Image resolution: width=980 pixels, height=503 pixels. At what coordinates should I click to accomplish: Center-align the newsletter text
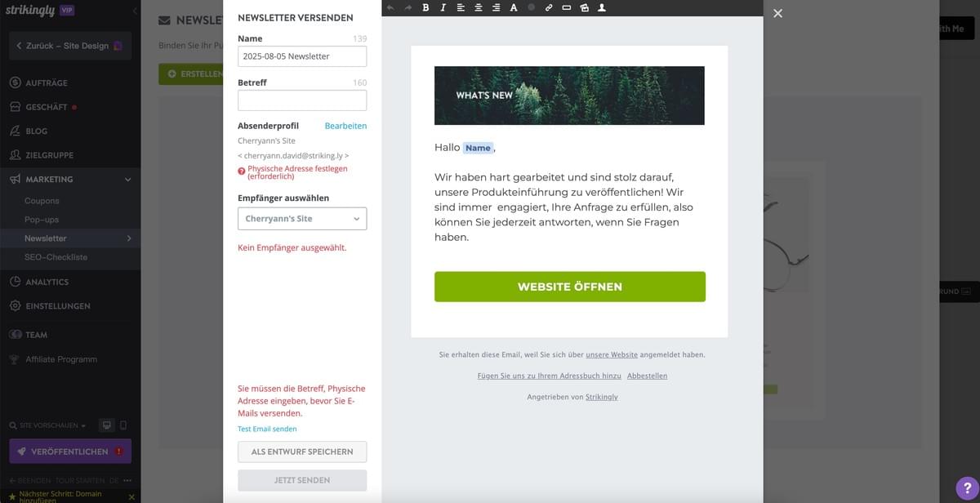click(479, 7)
